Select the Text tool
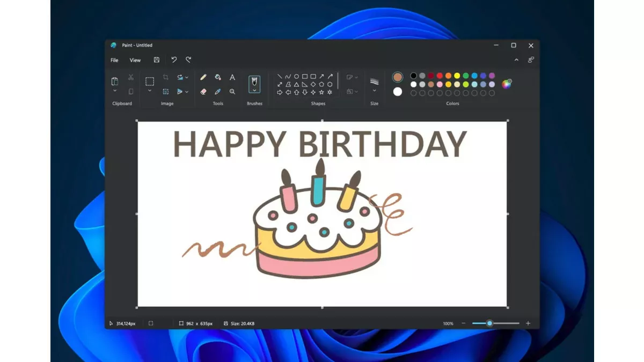This screenshot has width=644, height=362. click(x=232, y=77)
